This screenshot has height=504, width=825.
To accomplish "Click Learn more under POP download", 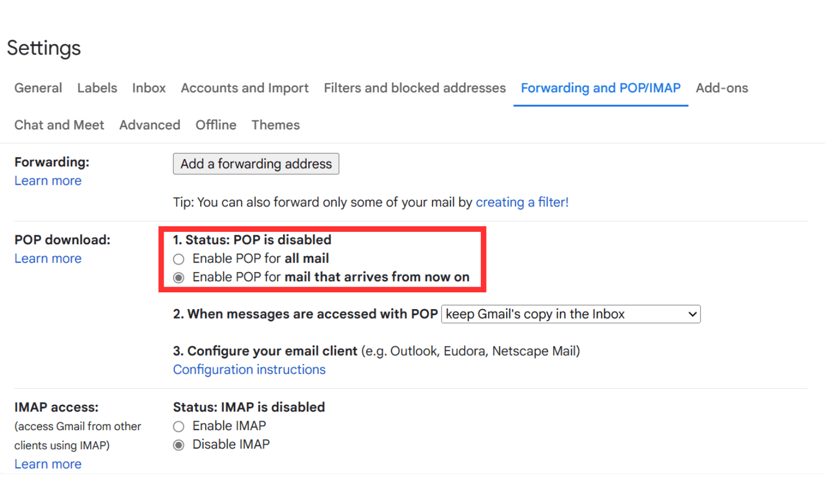I will [48, 258].
